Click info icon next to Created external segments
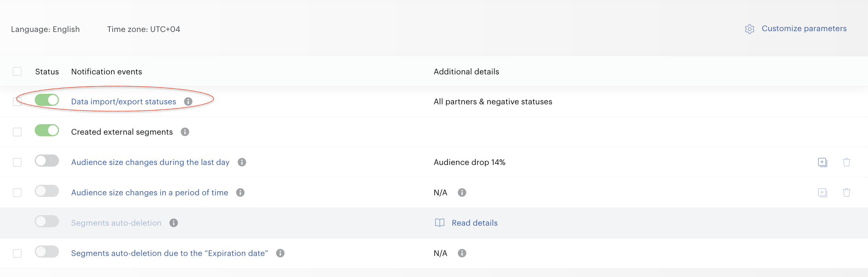 185,132
